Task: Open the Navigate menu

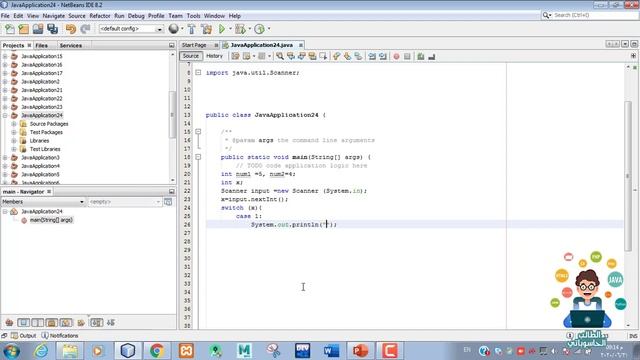Action: point(53,16)
